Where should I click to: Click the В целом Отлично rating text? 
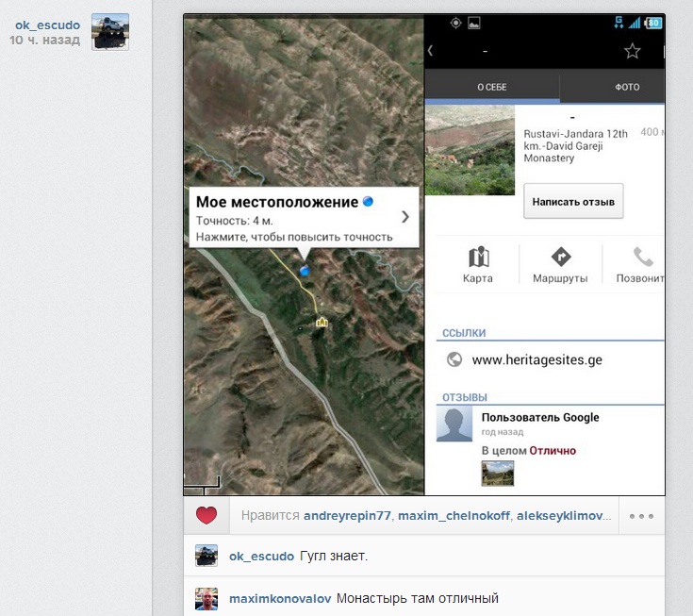pyautogui.click(x=529, y=451)
